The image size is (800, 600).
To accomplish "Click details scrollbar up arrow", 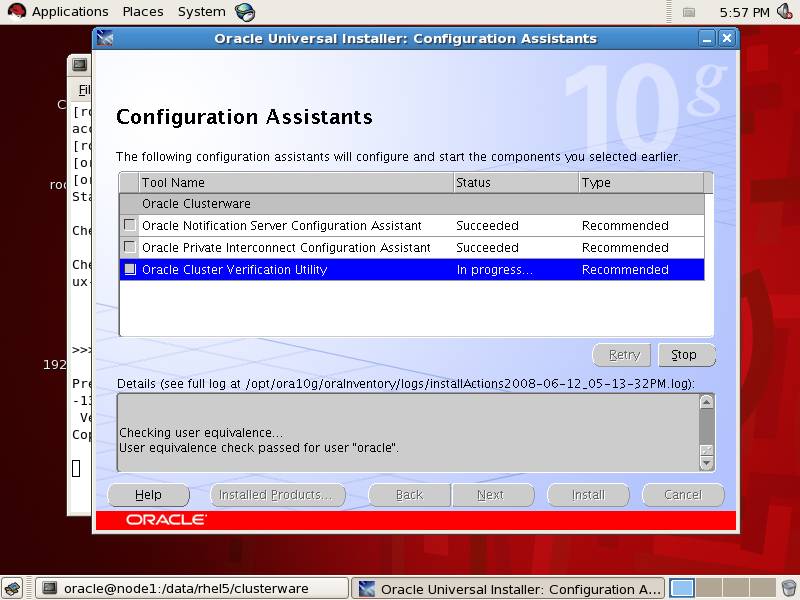I will tap(707, 402).
